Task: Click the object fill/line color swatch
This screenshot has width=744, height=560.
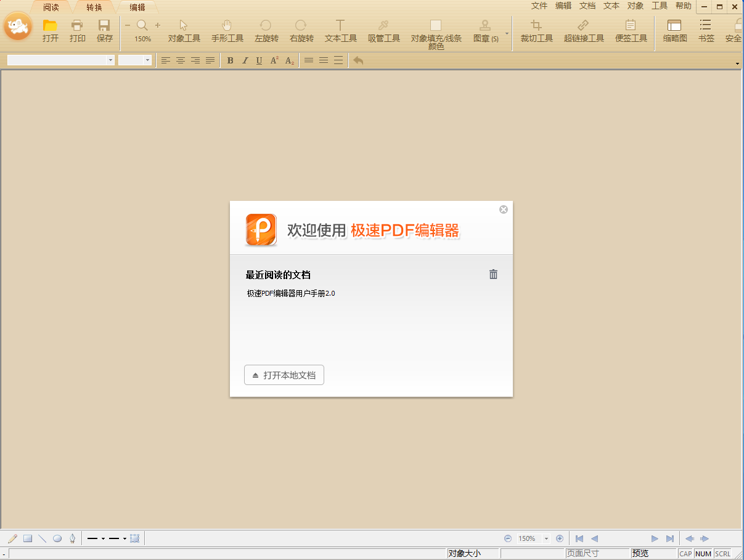Action: [x=436, y=25]
